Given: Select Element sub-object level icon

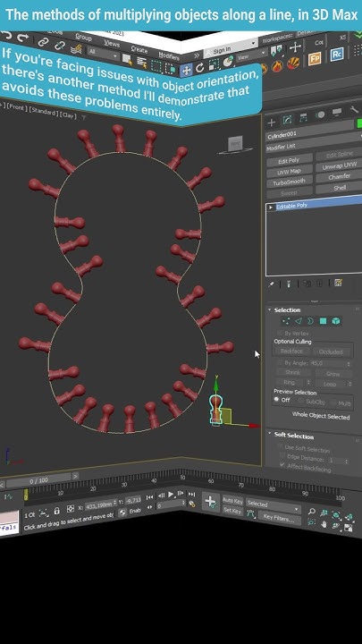Looking at the screenshot, I should (336, 321).
